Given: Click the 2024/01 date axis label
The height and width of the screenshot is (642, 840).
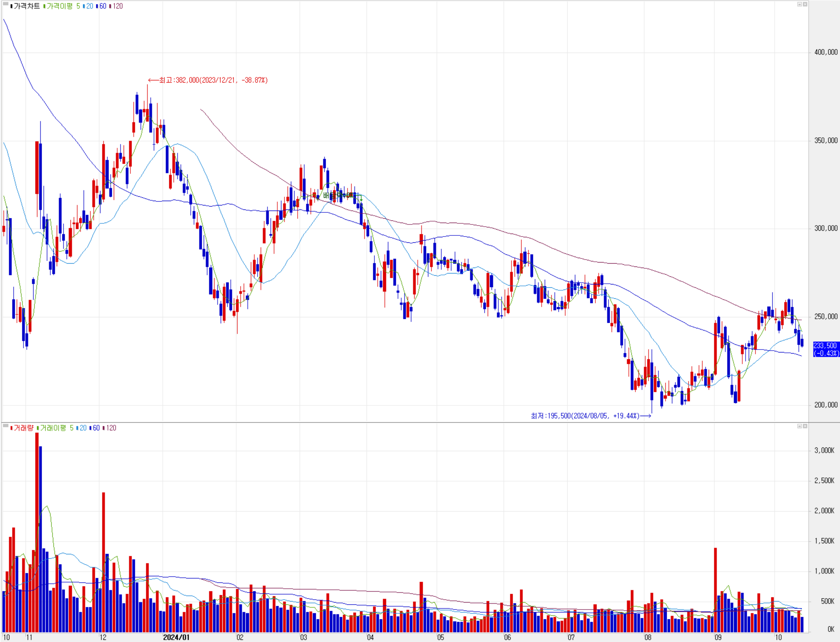Looking at the screenshot, I should 176,637.
